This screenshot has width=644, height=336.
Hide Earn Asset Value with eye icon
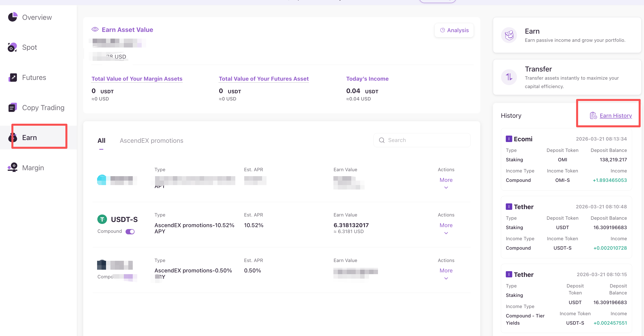pos(95,29)
